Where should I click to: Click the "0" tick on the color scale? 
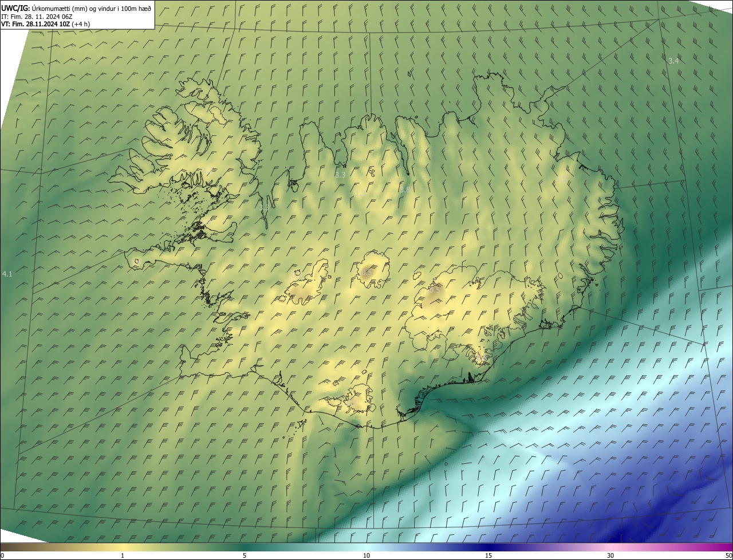click(2, 555)
